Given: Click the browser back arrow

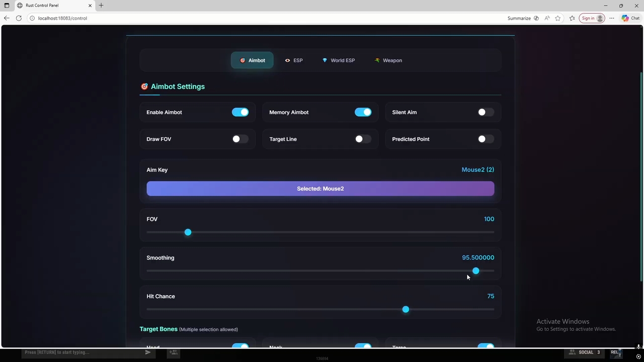Looking at the screenshot, I should 7,18.
